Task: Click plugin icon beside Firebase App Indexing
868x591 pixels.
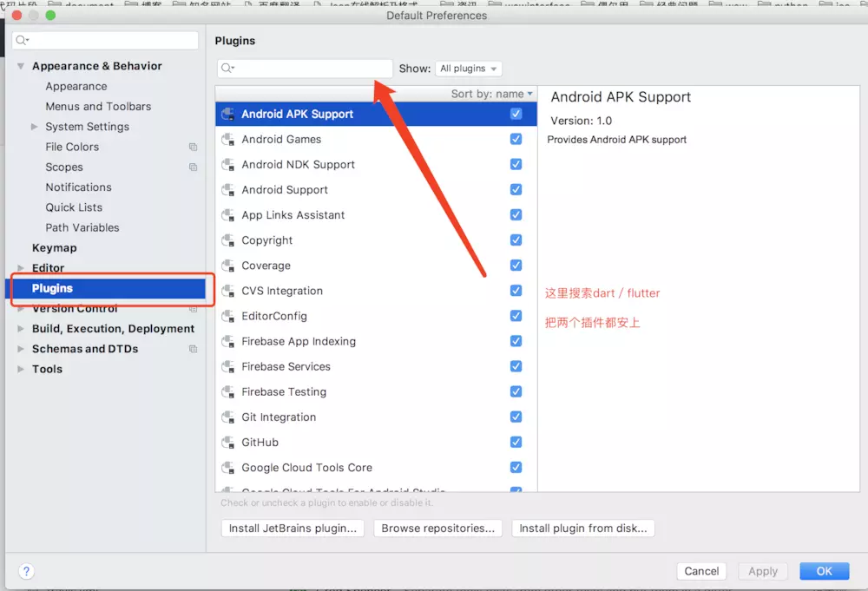Action: point(227,341)
